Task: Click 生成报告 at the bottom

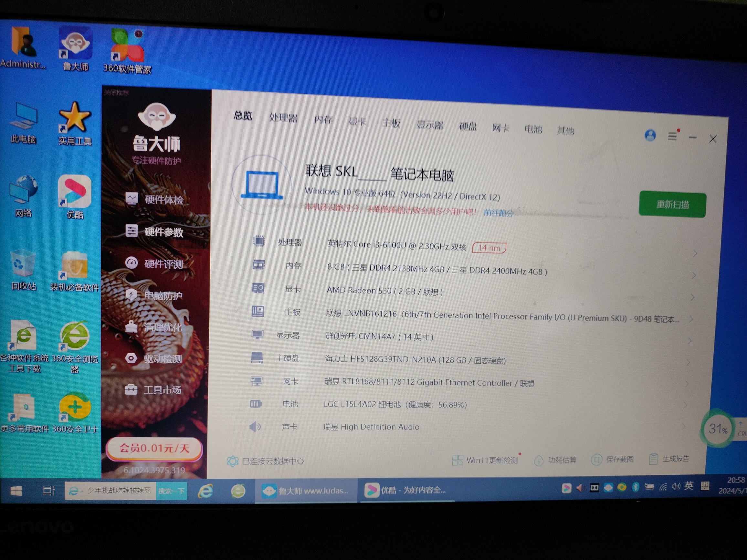Action: (x=669, y=459)
